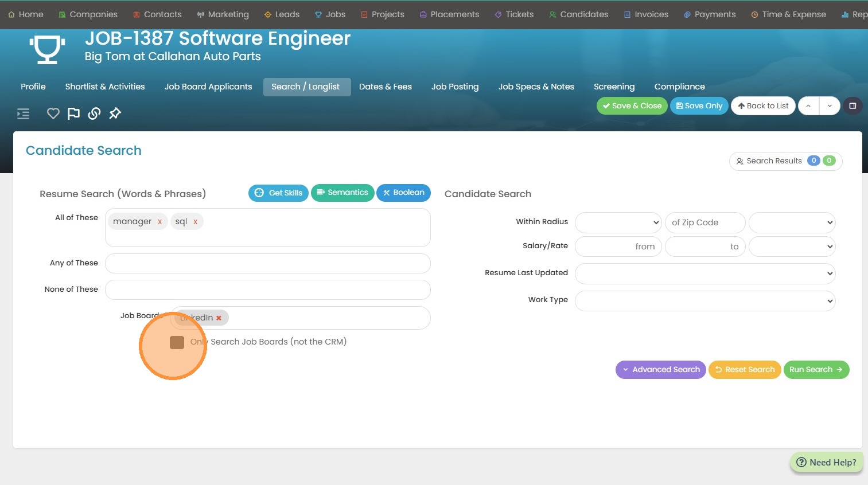The image size is (868, 485).
Task: Click the indent list menu icon
Action: (23, 114)
